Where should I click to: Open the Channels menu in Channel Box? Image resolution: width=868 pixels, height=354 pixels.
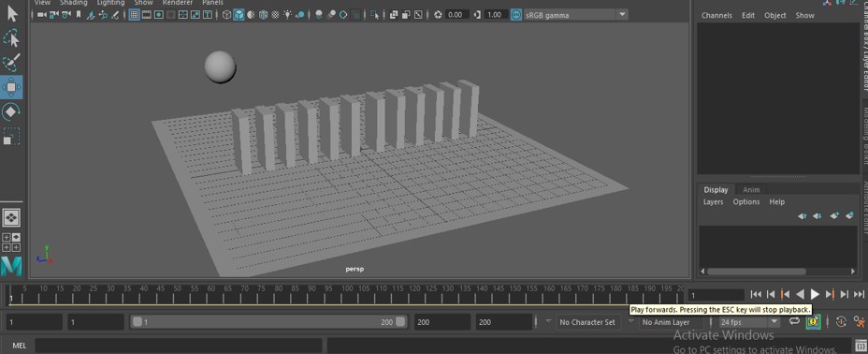pyautogui.click(x=716, y=16)
